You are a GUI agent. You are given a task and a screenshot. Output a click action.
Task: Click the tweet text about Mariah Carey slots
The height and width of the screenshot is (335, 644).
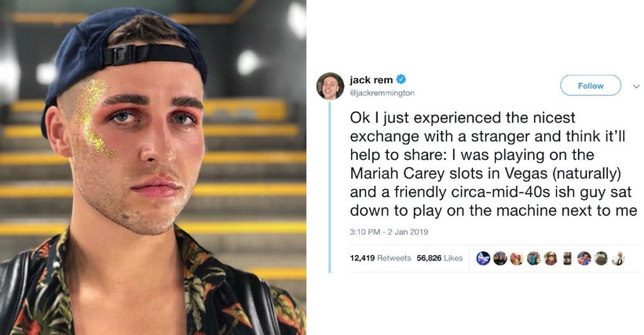[x=493, y=164]
